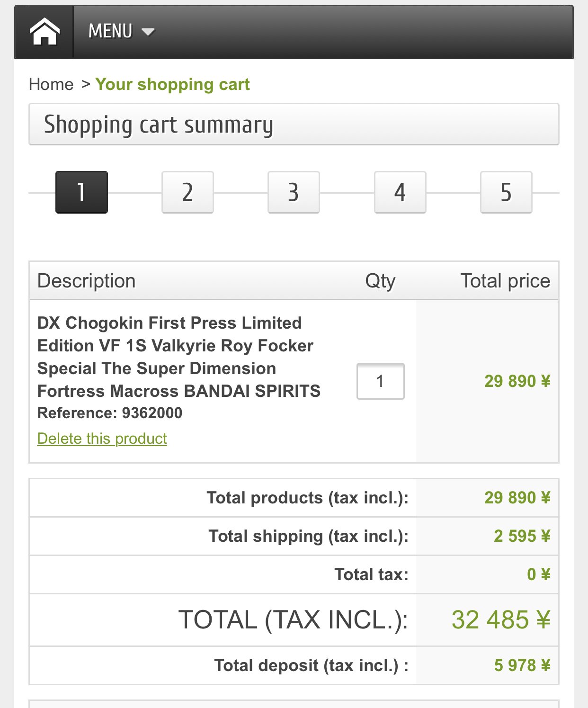Screen dimensions: 588x708
Task: Jump to checkout step 2
Action: tap(187, 192)
